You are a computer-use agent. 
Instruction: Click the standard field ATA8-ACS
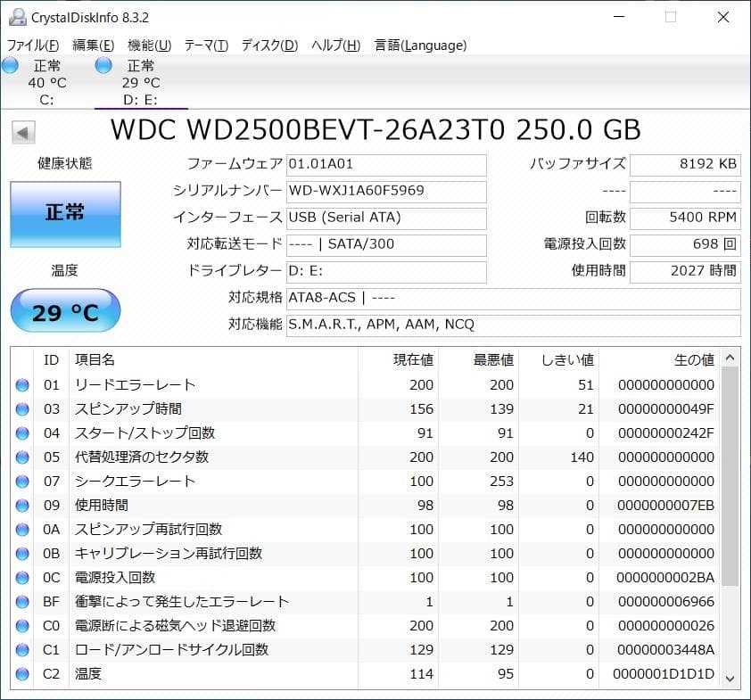click(x=514, y=299)
